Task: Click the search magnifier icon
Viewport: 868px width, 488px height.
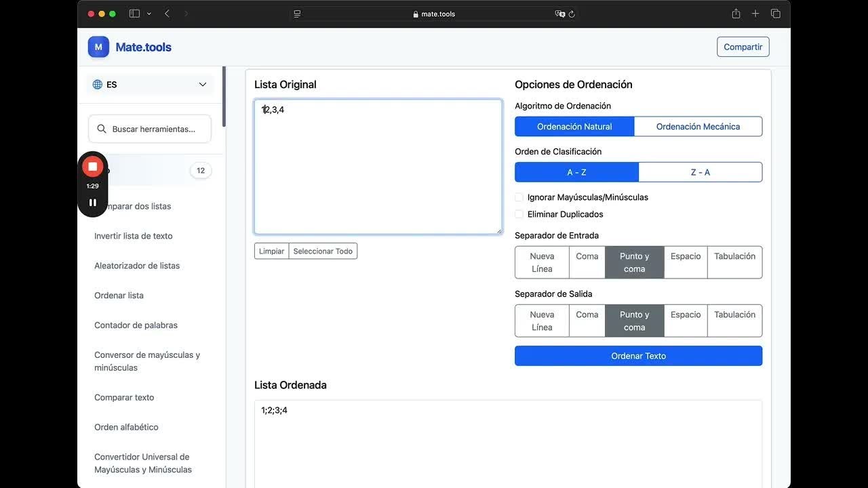Action: [x=102, y=129]
